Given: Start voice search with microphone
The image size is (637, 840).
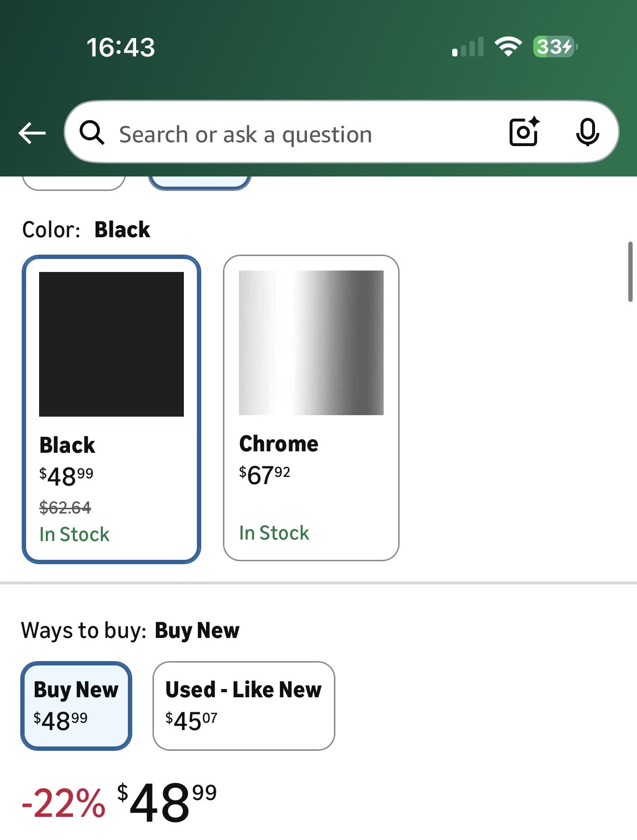Looking at the screenshot, I should coord(587,132).
